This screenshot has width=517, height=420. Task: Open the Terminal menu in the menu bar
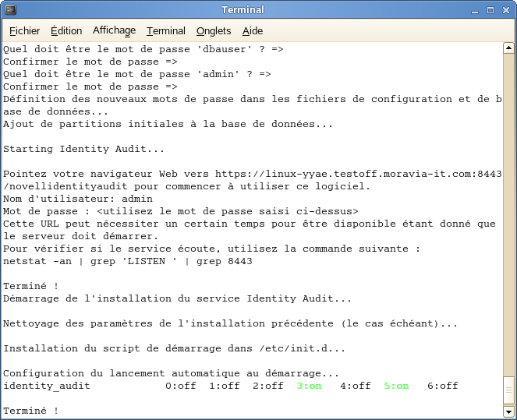[166, 31]
